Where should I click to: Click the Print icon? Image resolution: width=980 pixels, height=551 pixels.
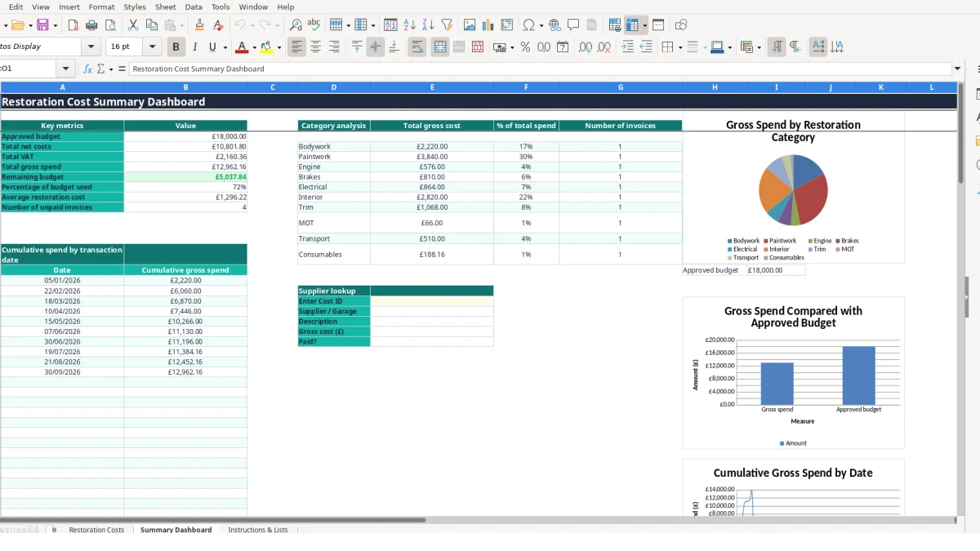pos(91,25)
